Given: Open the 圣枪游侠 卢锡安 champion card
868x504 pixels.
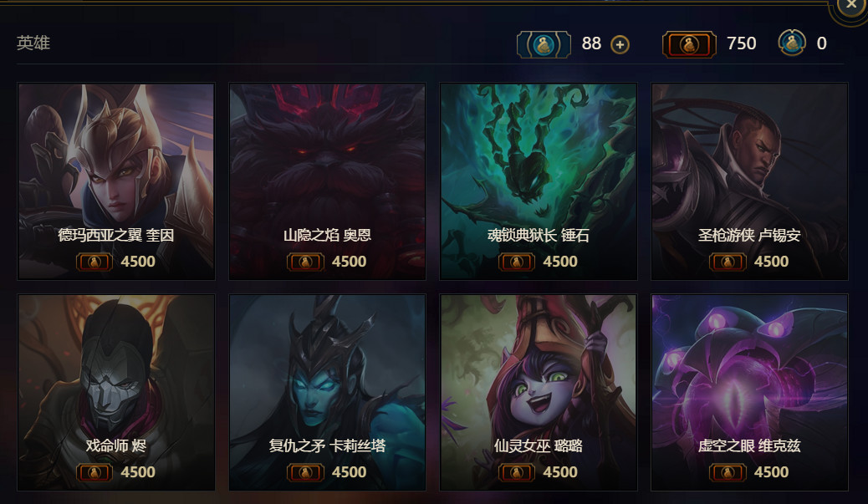Looking at the screenshot, I should [749, 181].
